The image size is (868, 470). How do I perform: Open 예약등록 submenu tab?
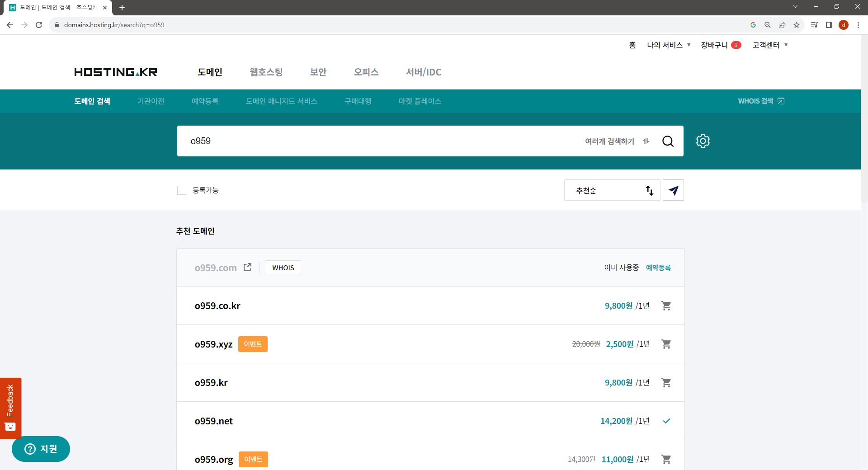[x=205, y=101]
